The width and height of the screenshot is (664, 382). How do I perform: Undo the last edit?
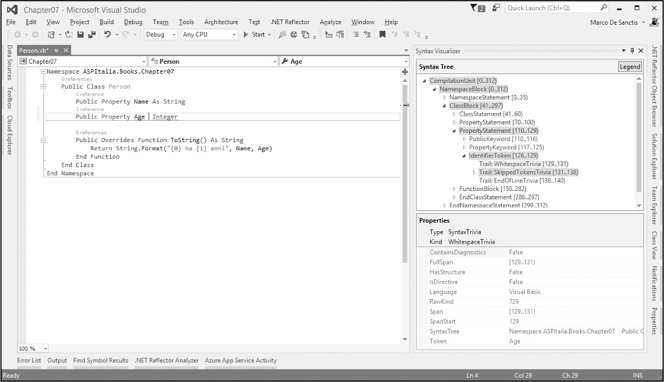pyautogui.click(x=108, y=35)
